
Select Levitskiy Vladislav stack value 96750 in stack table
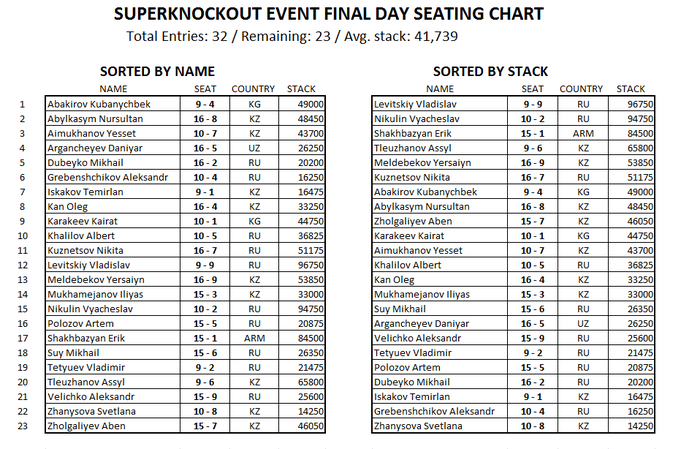631,104
